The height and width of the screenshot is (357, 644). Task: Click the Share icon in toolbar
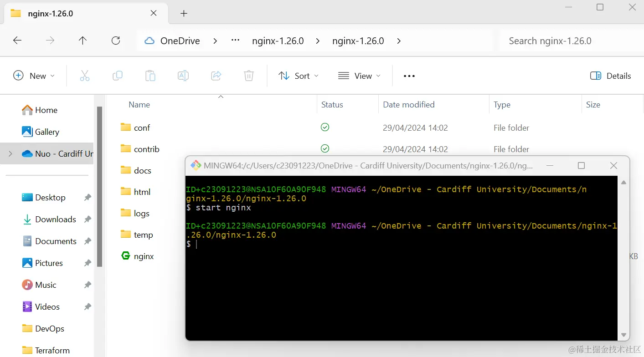click(x=216, y=76)
